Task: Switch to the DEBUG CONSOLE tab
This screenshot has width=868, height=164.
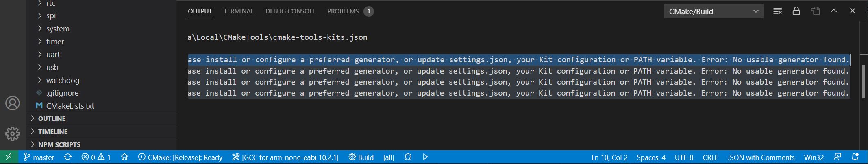Action: (291, 11)
